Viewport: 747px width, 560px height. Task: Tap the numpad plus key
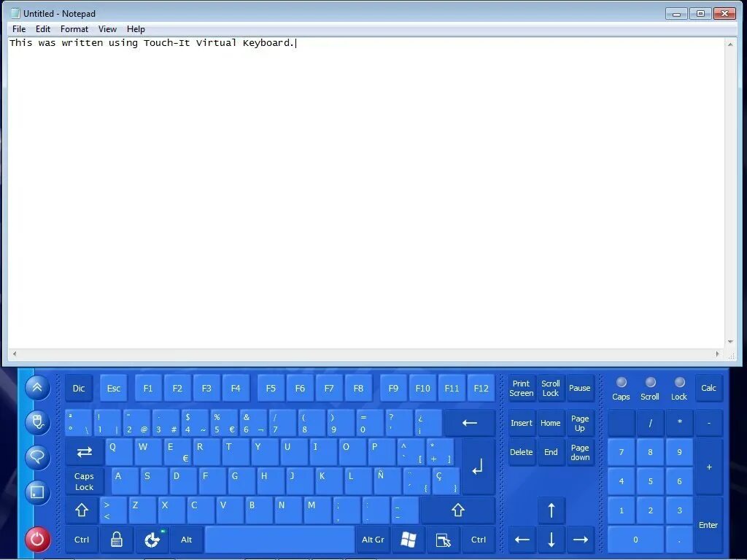click(708, 467)
